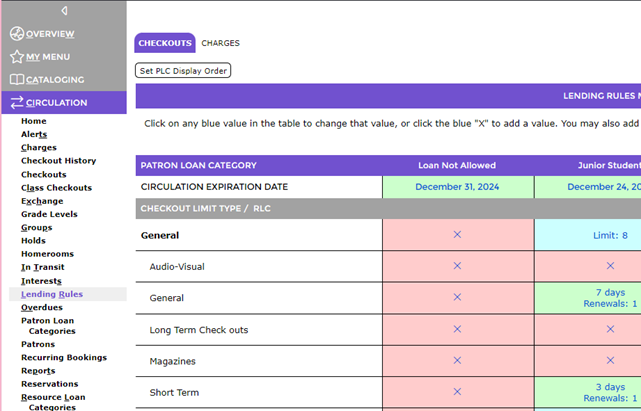Select the Lending Rules link
The image size is (641, 411).
[52, 294]
